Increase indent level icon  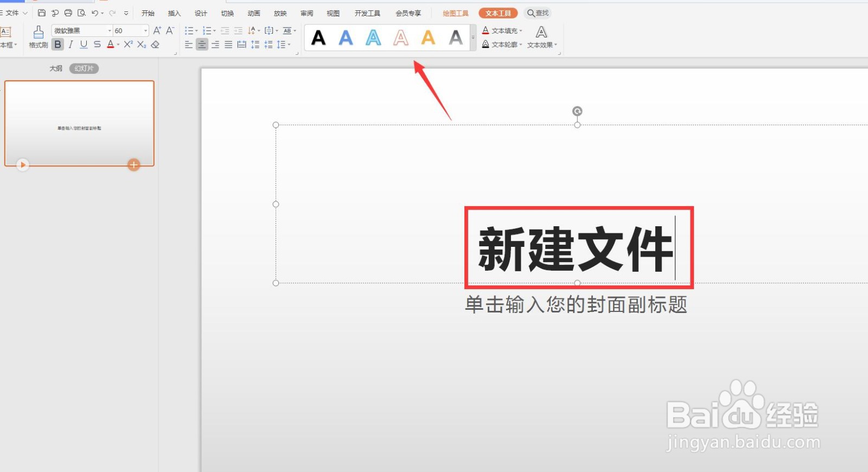[238, 31]
